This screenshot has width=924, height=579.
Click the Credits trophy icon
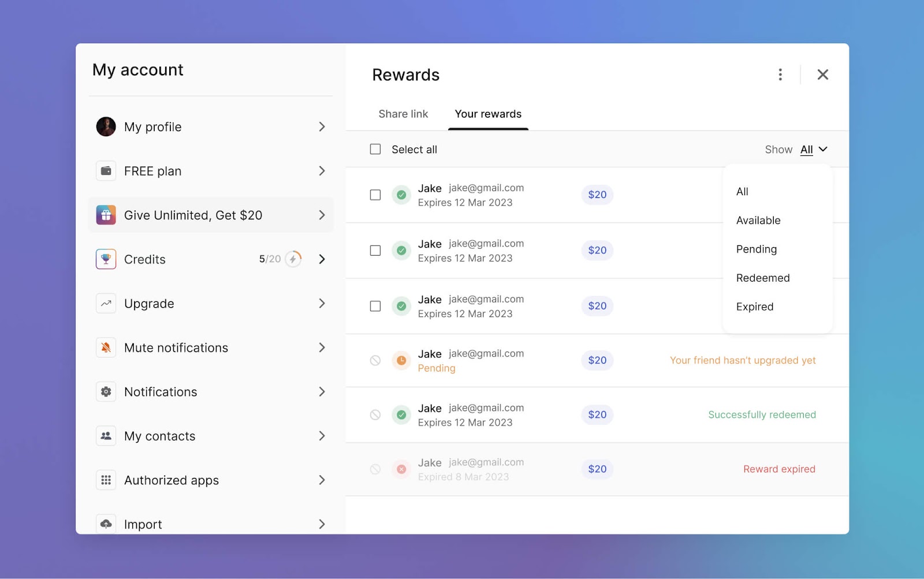106,259
